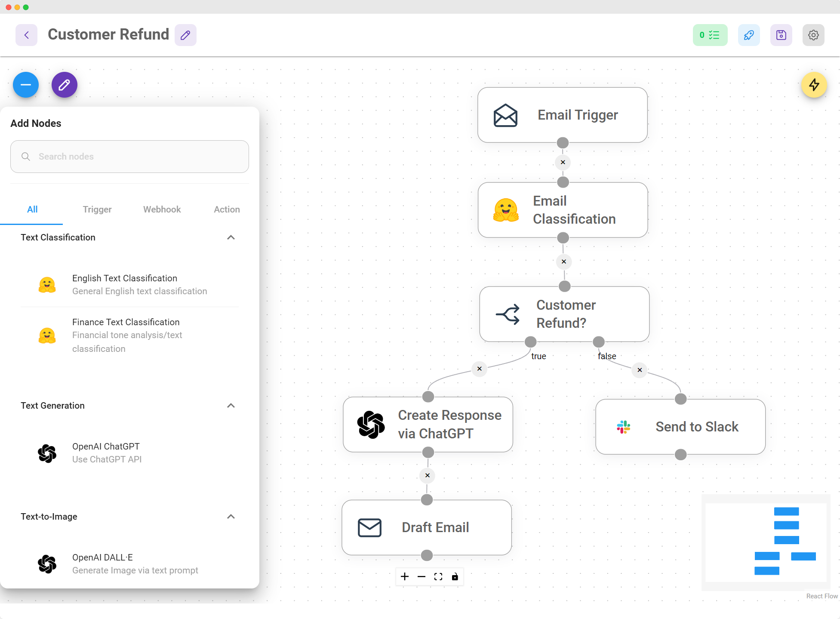Screen dimensions: 840x619
Task: Switch to the Webhook tab
Action: tap(162, 209)
